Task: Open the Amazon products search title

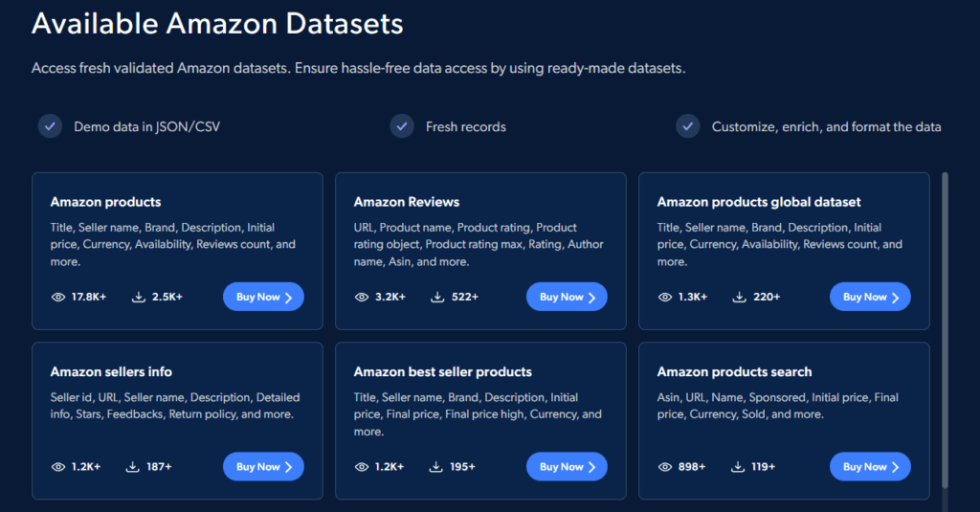Action: pos(734,372)
